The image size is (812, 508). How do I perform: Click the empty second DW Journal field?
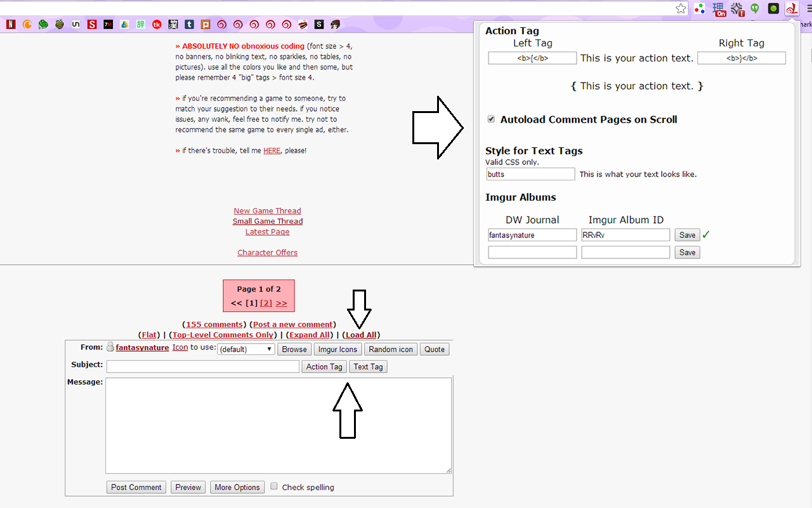click(x=532, y=252)
